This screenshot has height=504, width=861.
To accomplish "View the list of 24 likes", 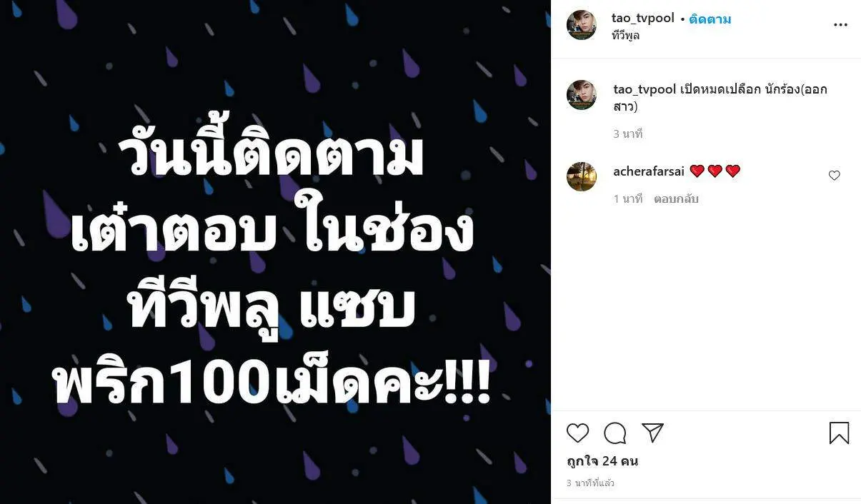I will pos(602,461).
